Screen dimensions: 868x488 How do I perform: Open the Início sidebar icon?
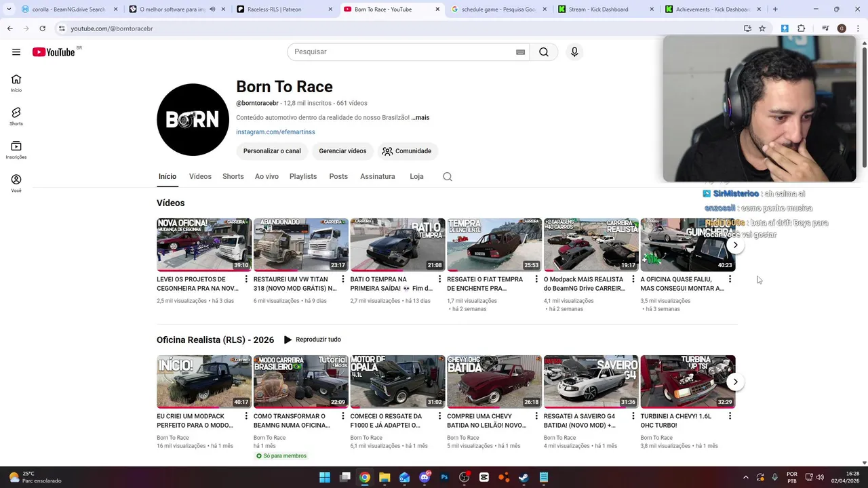[x=16, y=83]
